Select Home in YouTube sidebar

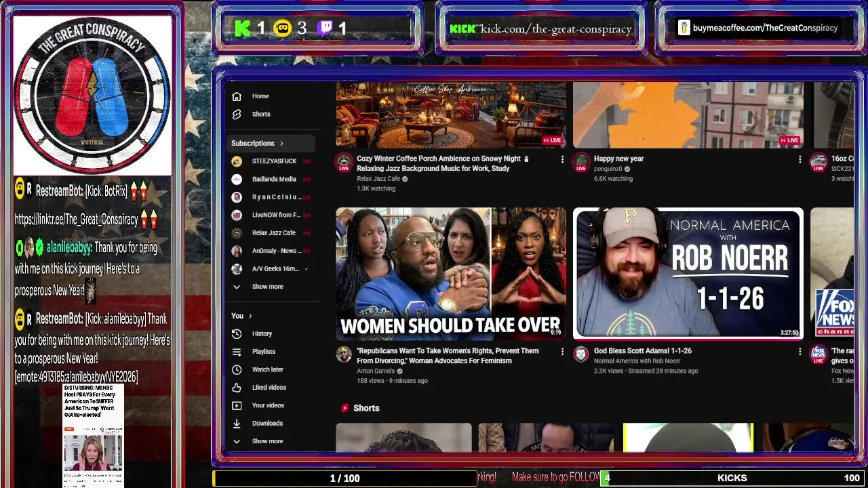pos(260,96)
